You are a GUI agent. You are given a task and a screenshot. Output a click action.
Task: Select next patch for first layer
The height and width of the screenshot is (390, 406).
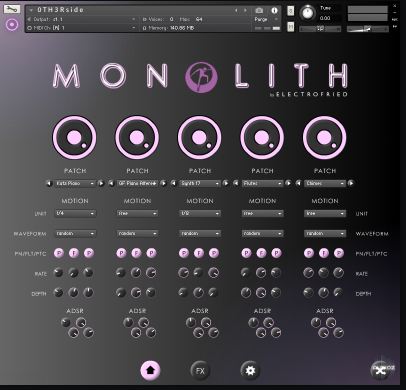tap(101, 183)
